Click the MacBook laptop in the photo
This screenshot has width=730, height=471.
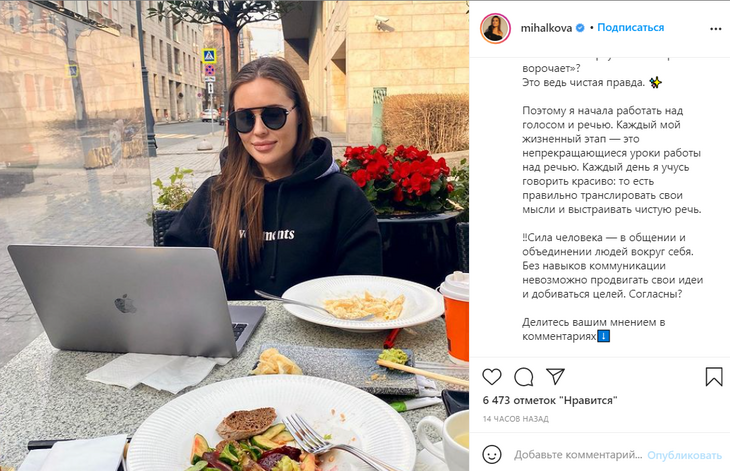(x=136, y=301)
